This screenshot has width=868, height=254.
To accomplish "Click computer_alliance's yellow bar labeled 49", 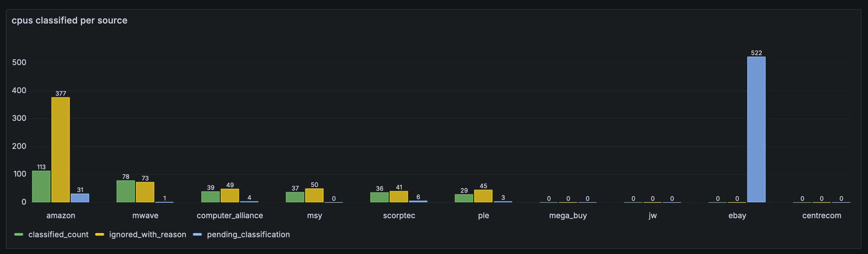I will 230,196.
